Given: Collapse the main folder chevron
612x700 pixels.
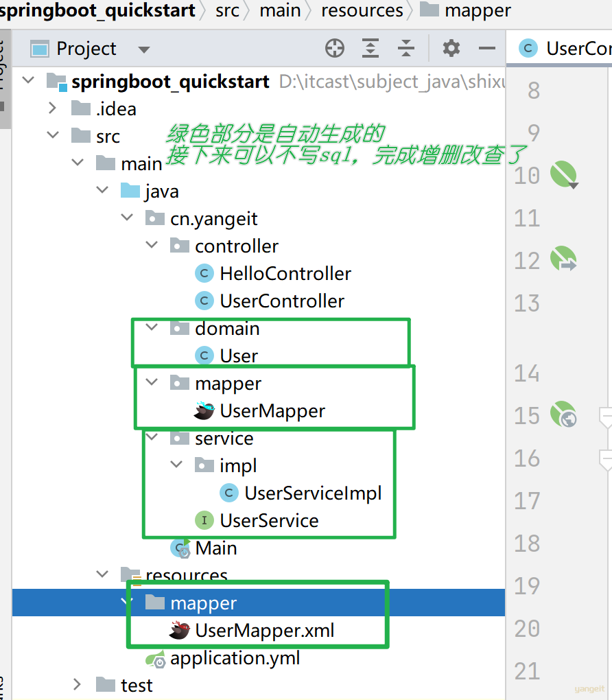Looking at the screenshot, I should click(x=78, y=163).
